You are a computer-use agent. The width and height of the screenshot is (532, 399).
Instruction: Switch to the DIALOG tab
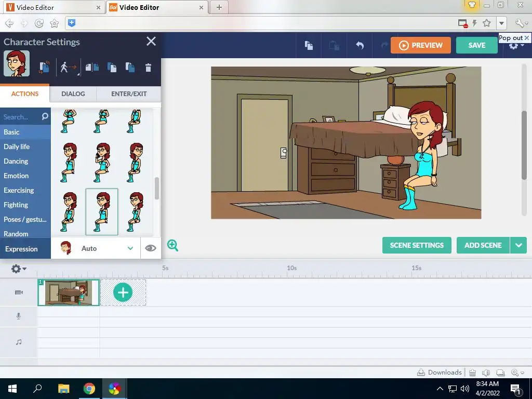[x=73, y=94]
